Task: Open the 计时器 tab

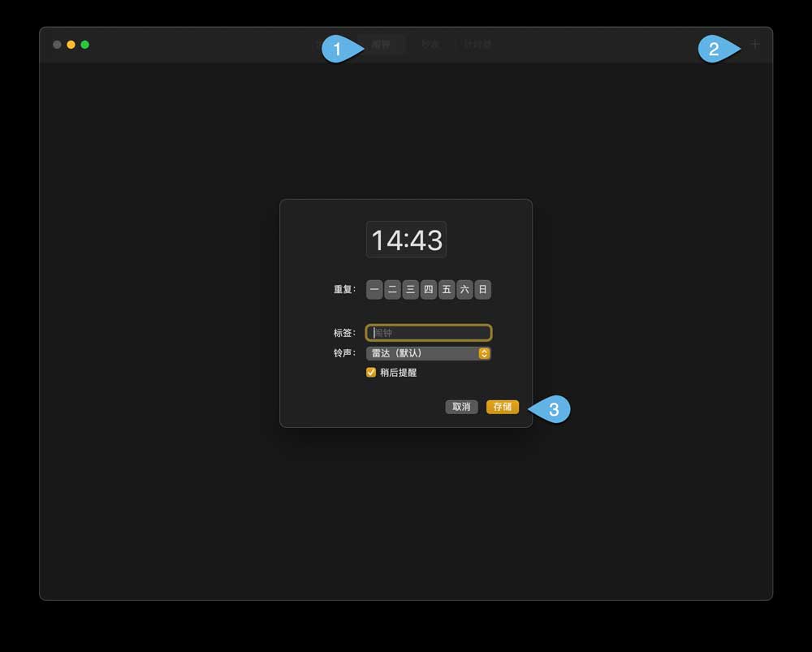Action: pos(477,45)
